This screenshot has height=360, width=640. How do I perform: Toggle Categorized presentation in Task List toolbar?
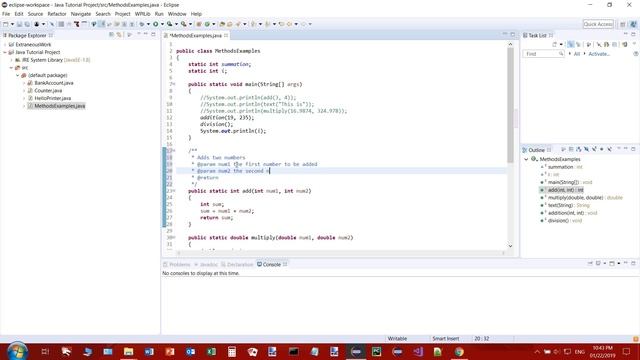coord(571,44)
